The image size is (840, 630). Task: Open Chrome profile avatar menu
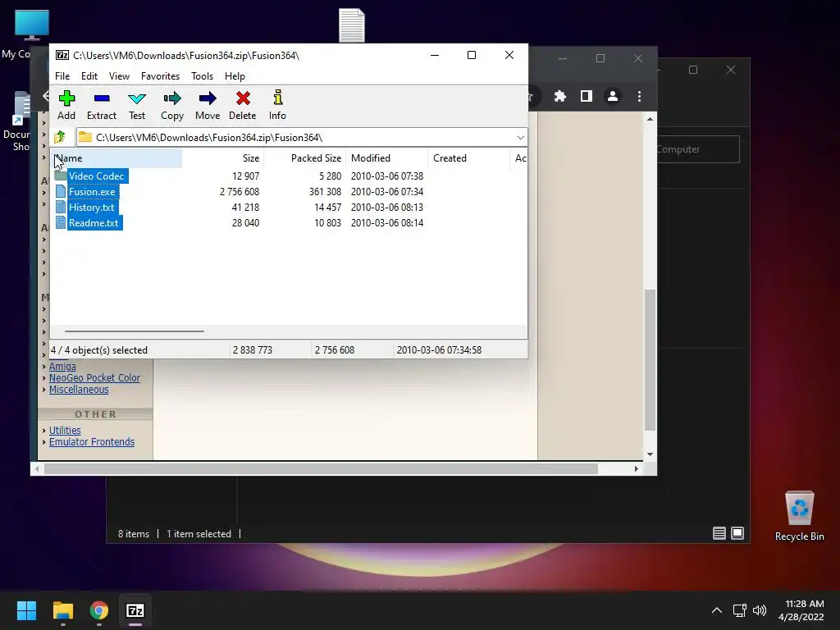612,97
